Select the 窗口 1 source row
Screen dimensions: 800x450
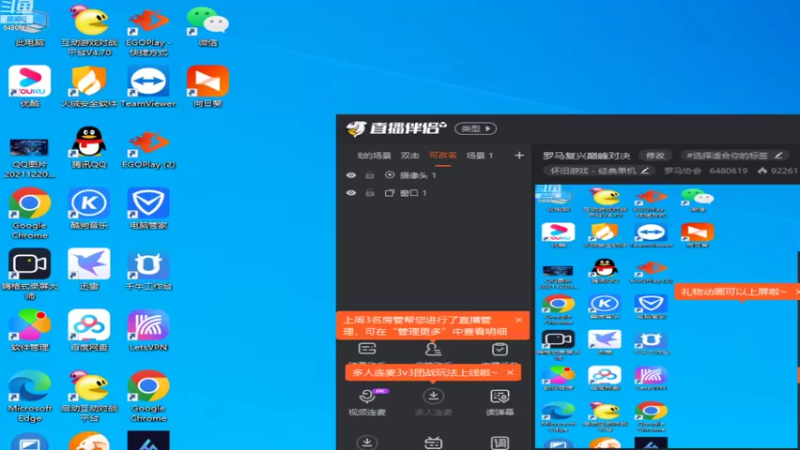436,193
